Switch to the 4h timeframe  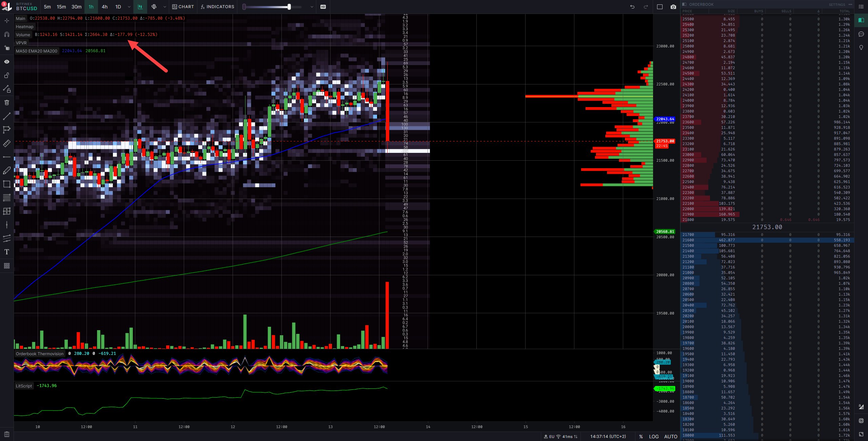coord(104,7)
